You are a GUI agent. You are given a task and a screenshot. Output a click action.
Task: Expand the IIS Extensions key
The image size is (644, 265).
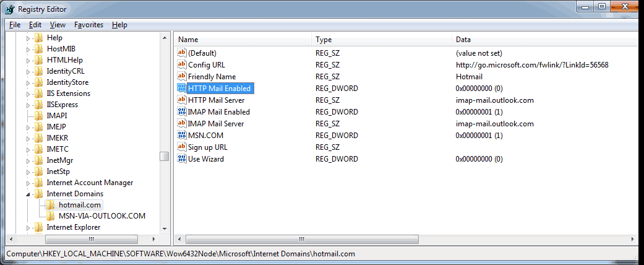(28, 93)
